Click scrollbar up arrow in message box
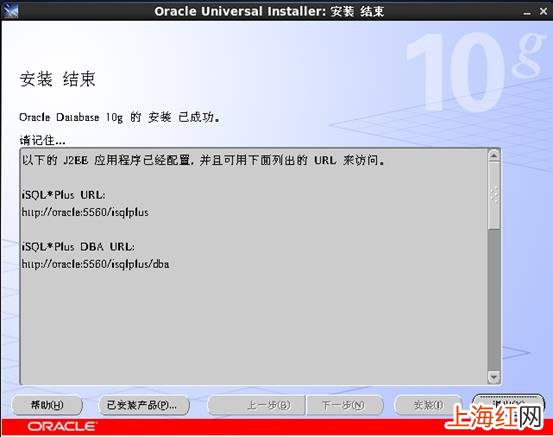Viewport: 553px width, 437px height. [x=494, y=155]
